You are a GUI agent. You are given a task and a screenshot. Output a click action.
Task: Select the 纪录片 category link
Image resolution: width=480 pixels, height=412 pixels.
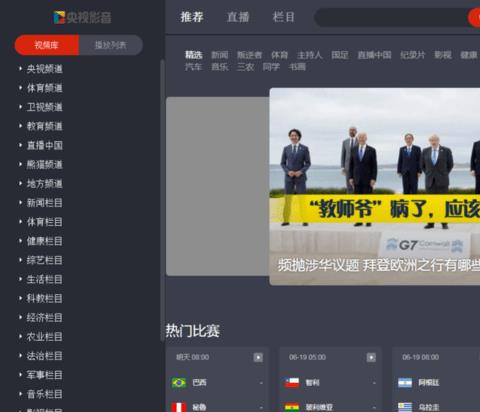(413, 55)
